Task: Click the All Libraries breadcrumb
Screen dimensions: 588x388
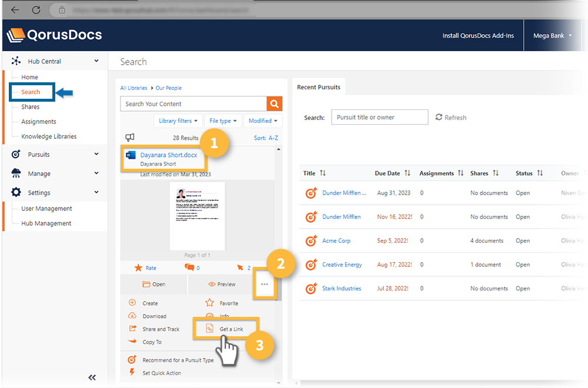Action: [x=133, y=88]
